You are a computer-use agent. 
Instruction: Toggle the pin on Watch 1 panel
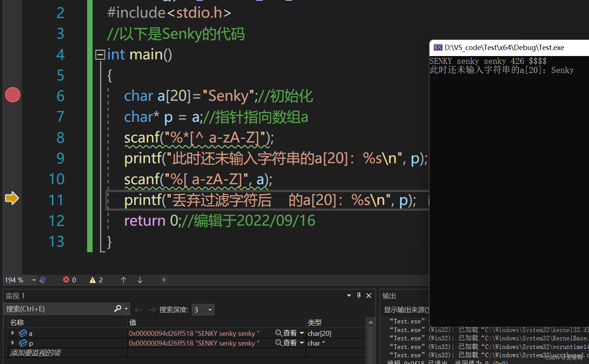[359, 296]
